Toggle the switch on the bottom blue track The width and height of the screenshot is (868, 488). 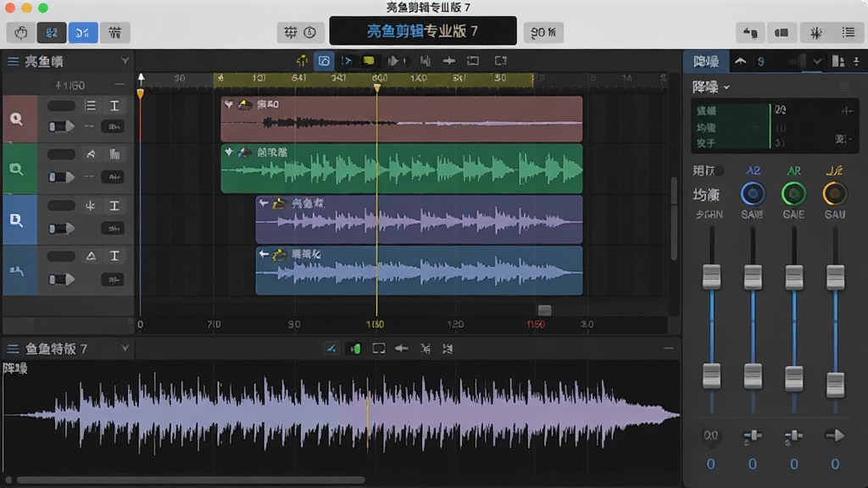coord(61,280)
